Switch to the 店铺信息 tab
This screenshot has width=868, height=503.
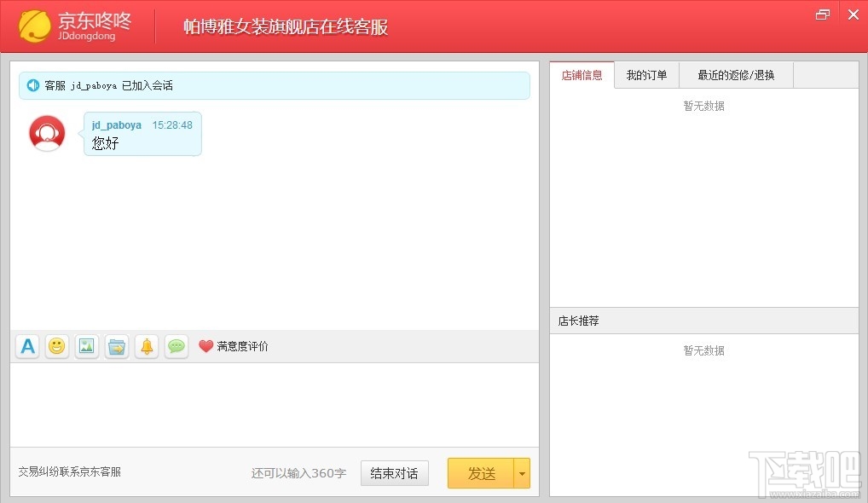582,75
